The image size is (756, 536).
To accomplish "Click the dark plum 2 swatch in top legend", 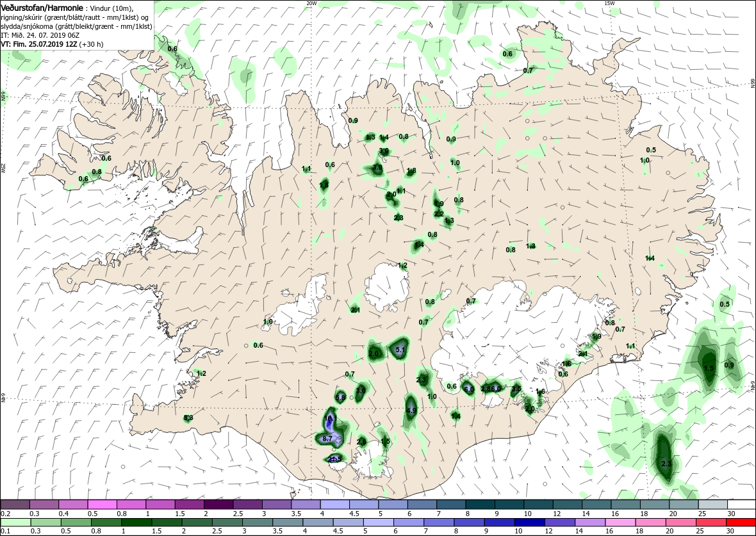I will click(x=218, y=504).
